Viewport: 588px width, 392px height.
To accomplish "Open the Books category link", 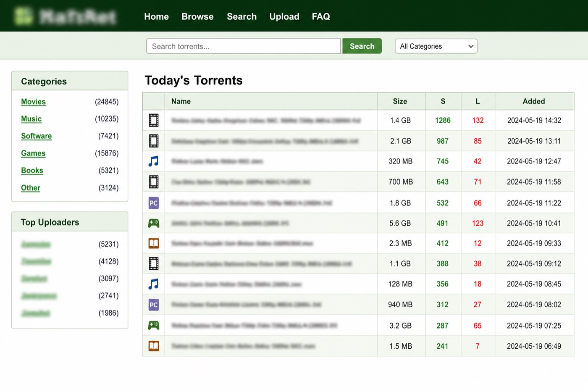I will pos(32,171).
